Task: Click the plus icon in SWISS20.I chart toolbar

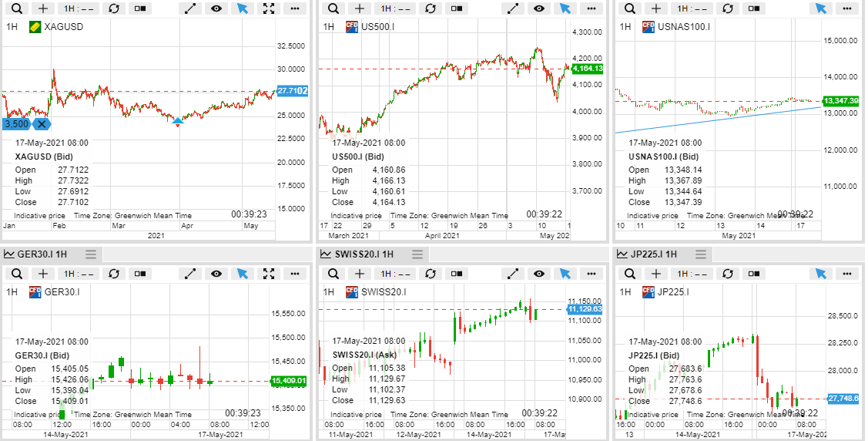Action: coord(359,274)
